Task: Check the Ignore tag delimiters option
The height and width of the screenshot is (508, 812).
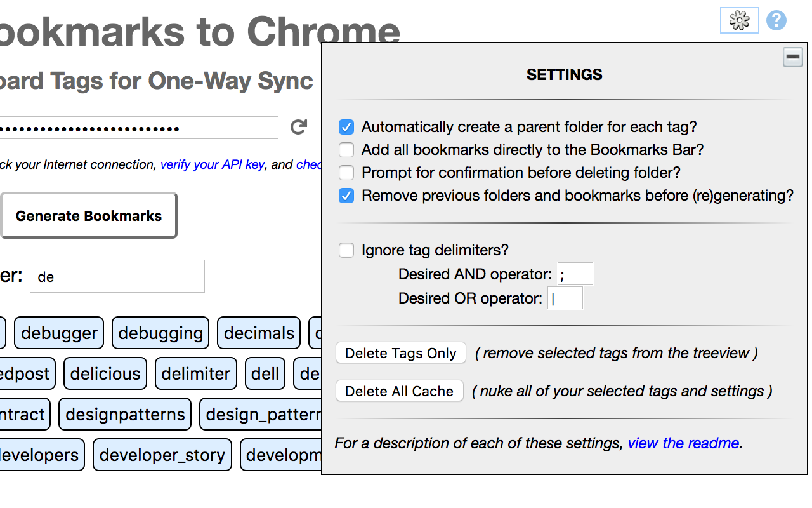Action: 346,250
